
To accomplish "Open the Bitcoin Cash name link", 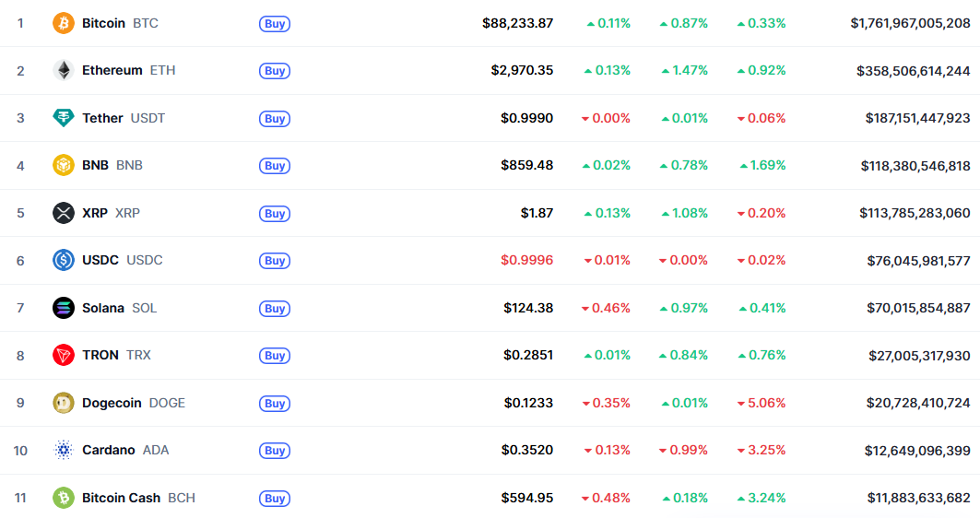I will click(x=122, y=498).
